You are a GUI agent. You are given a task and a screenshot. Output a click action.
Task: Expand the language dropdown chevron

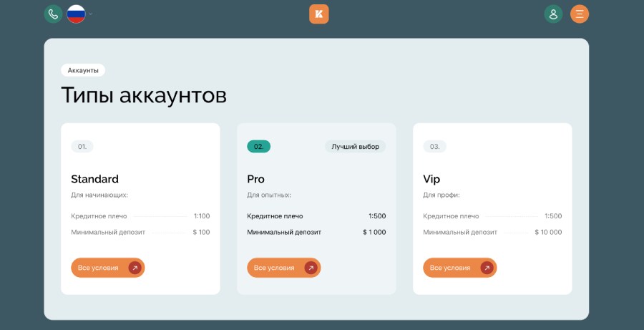(x=90, y=14)
